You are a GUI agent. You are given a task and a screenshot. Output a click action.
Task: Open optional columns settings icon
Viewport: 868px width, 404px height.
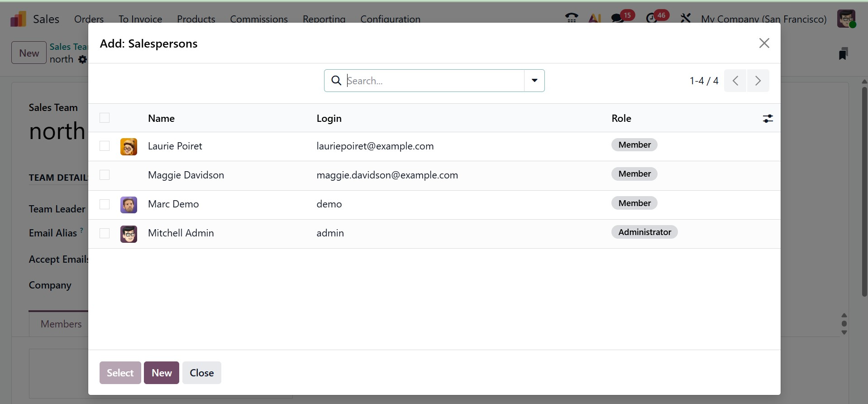pos(768,119)
